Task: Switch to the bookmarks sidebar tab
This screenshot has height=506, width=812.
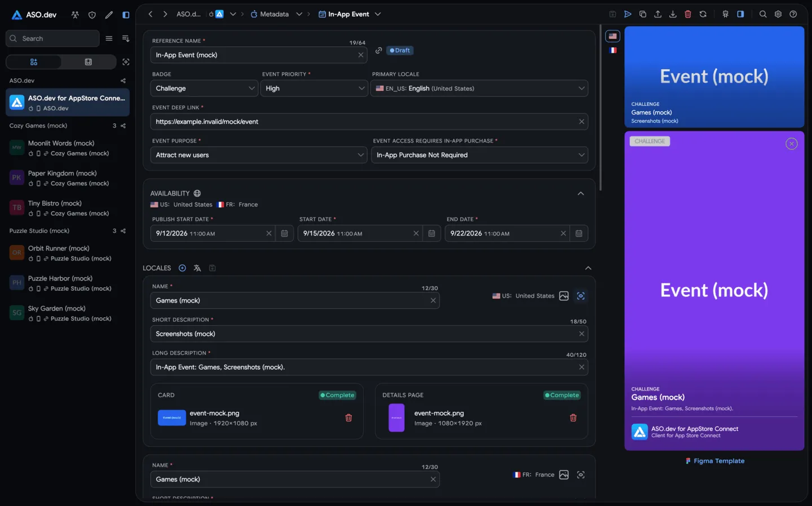Action: [89, 62]
